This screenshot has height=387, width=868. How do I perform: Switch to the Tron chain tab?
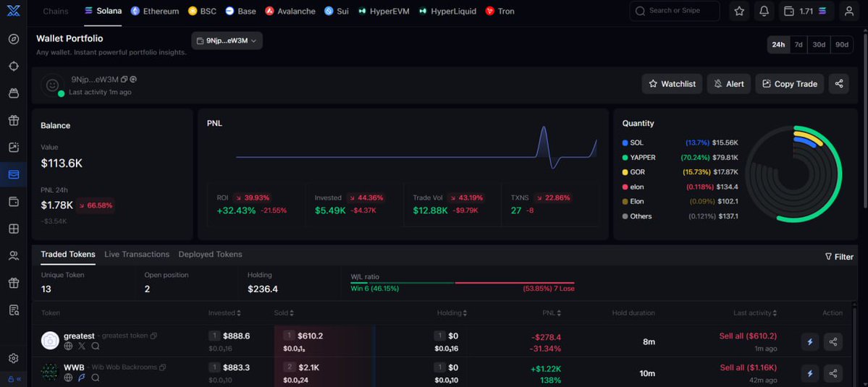(500, 11)
